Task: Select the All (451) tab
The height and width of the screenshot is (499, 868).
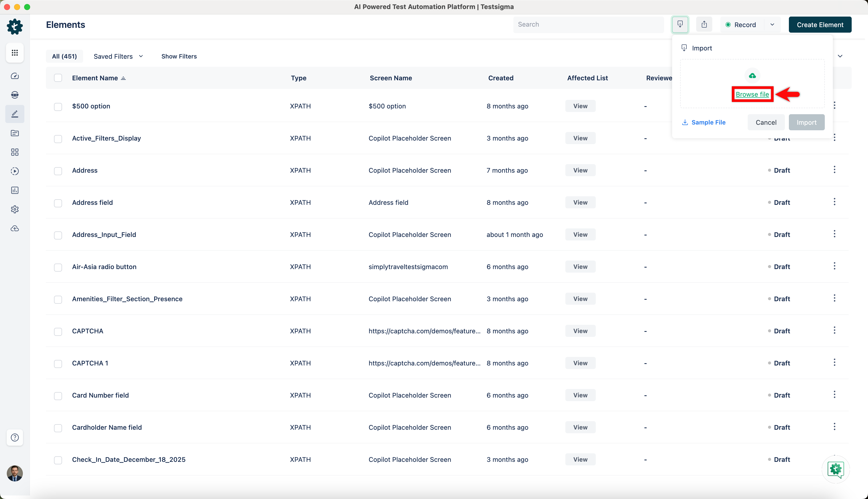Action: click(x=65, y=56)
